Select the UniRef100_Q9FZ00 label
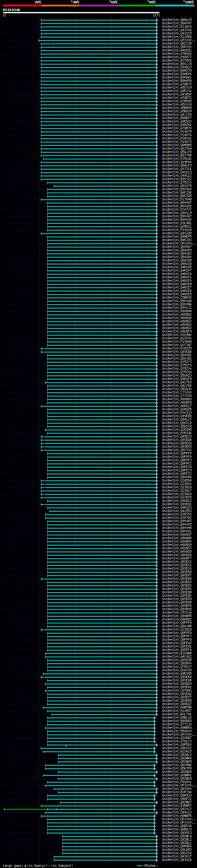The height and width of the screenshot is (868, 197). pos(177,47)
